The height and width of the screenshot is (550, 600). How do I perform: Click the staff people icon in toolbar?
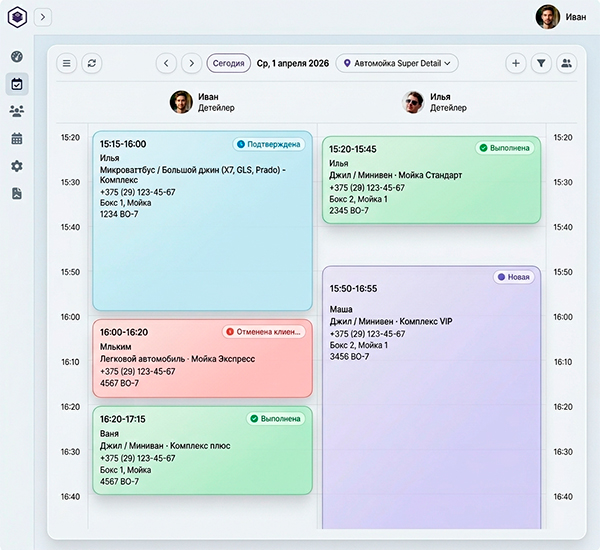coord(568,63)
